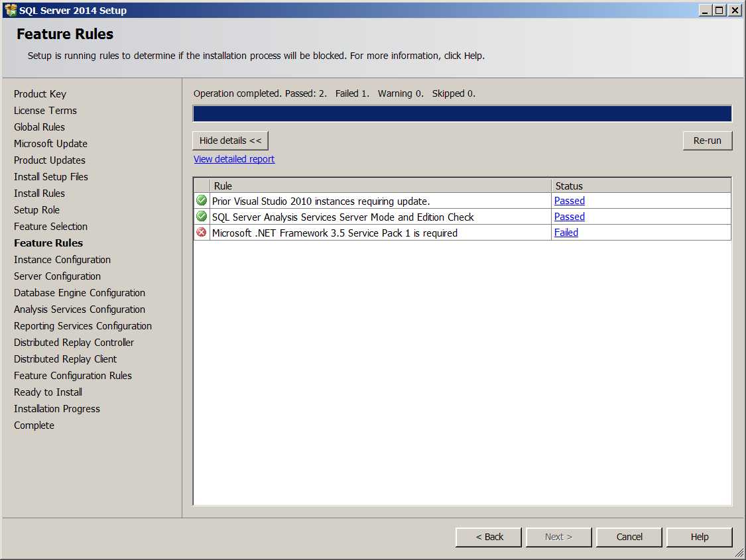Select Database Engine Configuration step
Viewport: 746px width, 560px height.
point(80,293)
